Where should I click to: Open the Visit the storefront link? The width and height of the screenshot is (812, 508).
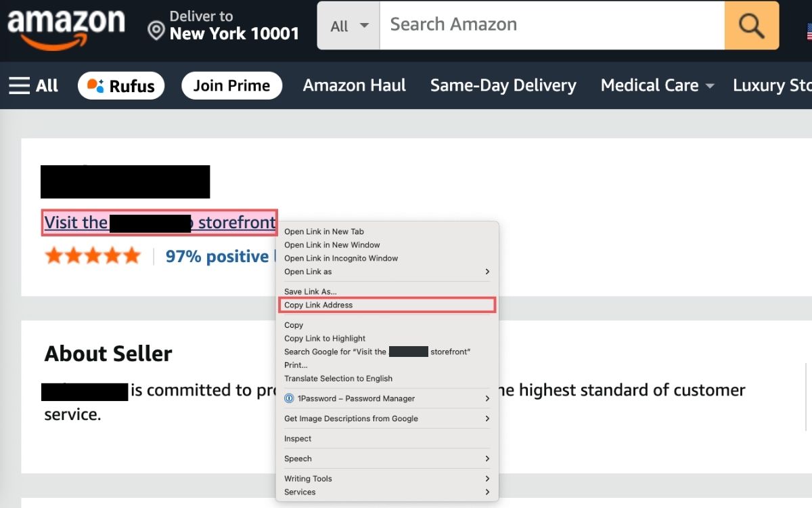(x=160, y=222)
